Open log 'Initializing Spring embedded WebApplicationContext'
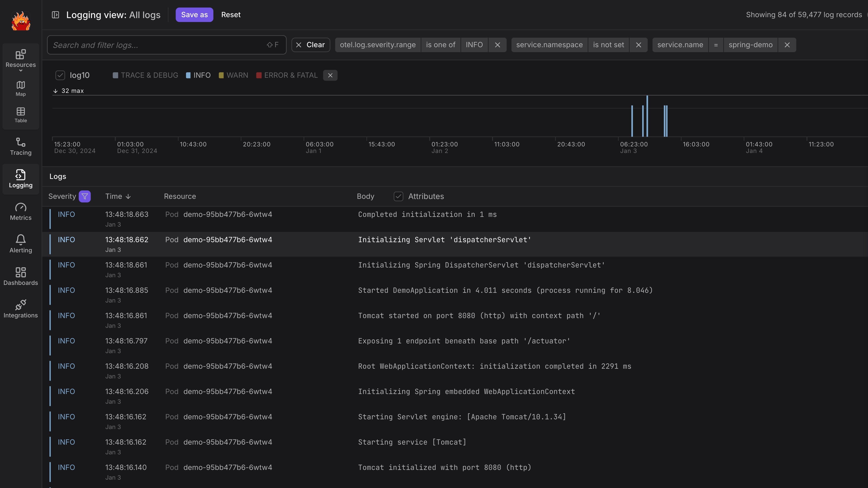Viewport: 868px width, 488px height. click(455, 396)
